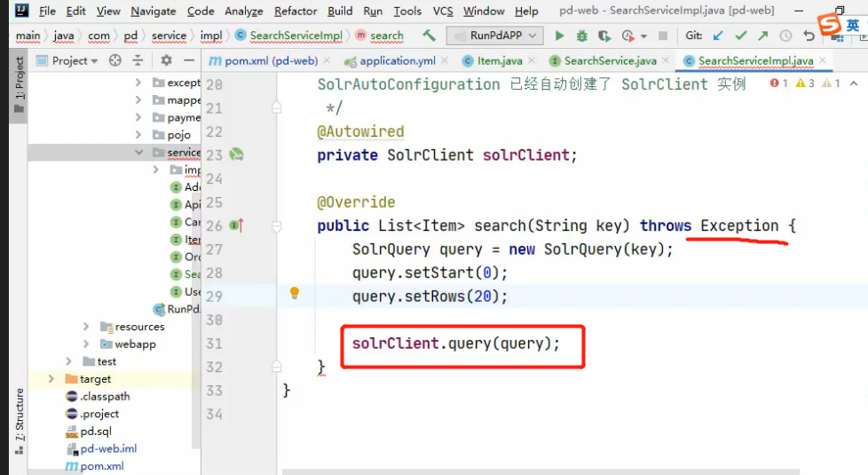The image size is (868, 475).
Task: Click the Sogou input method icon
Action: coord(830,24)
